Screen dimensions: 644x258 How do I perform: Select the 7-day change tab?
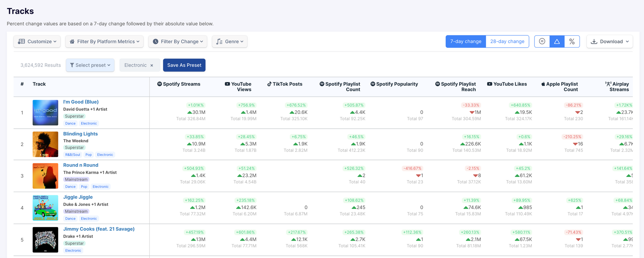466,41
